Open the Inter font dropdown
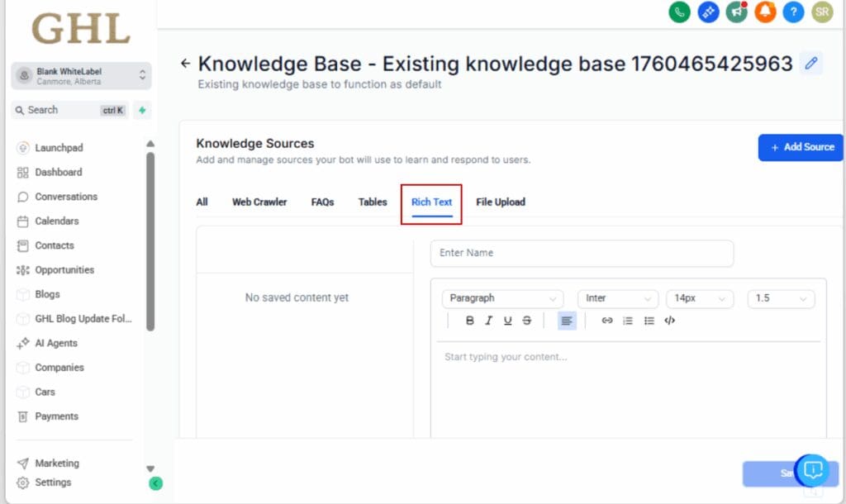Image resolution: width=846 pixels, height=504 pixels. [x=617, y=298]
